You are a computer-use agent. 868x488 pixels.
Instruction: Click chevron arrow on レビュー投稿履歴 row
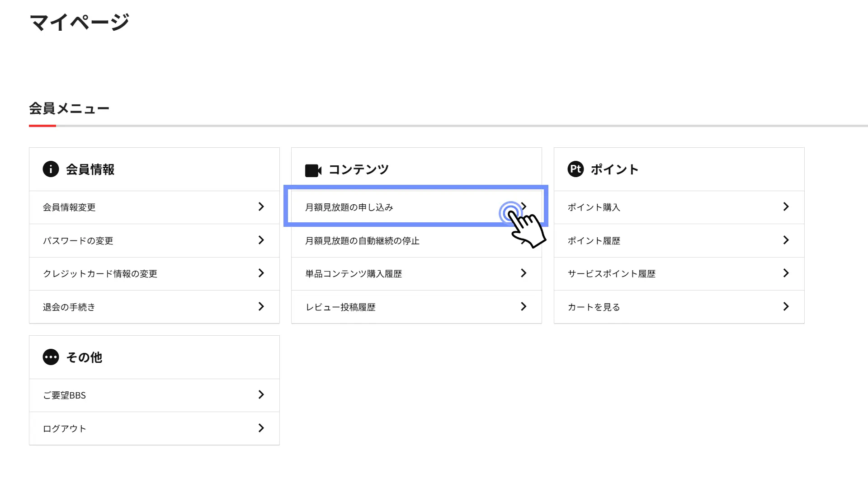click(x=524, y=306)
